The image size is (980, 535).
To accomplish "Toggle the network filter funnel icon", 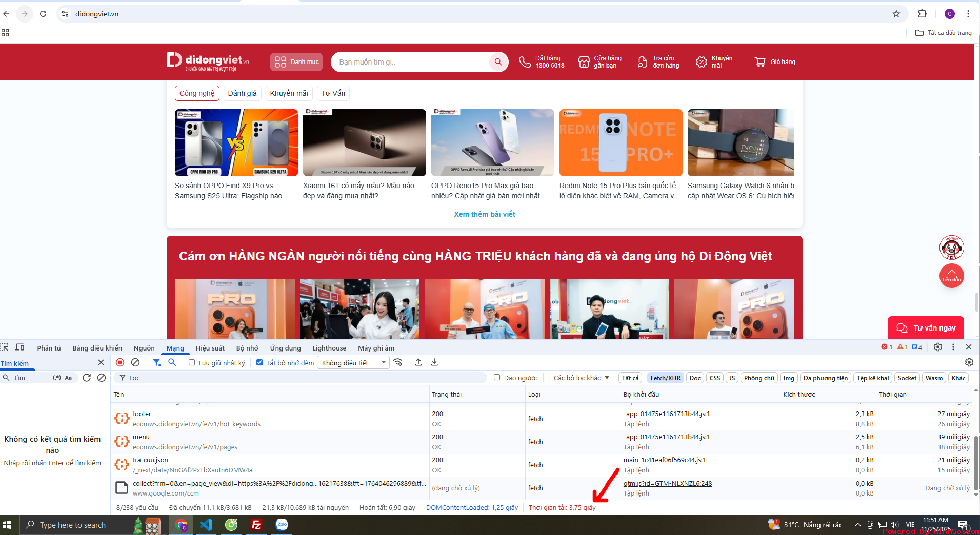I will click(156, 362).
